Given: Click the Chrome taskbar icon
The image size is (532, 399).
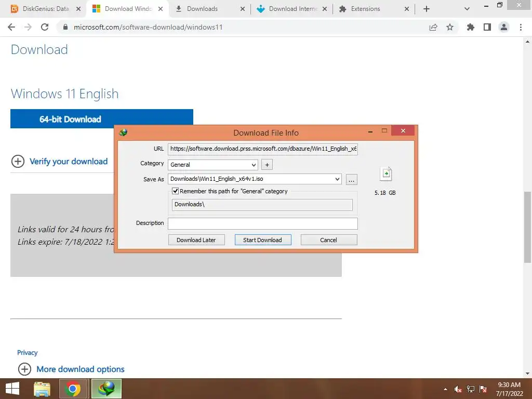Looking at the screenshot, I should pos(73,389).
